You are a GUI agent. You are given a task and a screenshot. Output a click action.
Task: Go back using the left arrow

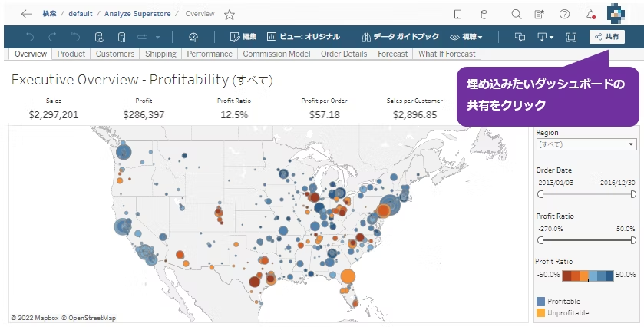pyautogui.click(x=27, y=14)
